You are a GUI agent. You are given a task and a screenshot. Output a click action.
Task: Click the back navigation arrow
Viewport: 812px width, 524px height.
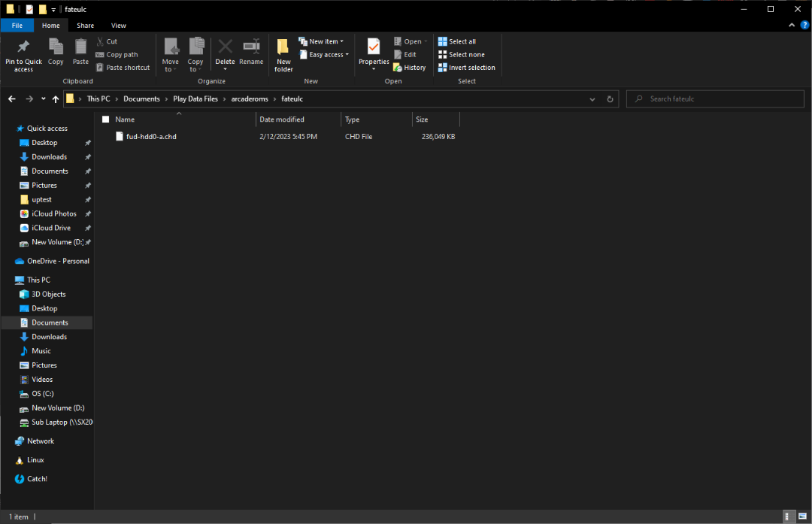(11, 98)
